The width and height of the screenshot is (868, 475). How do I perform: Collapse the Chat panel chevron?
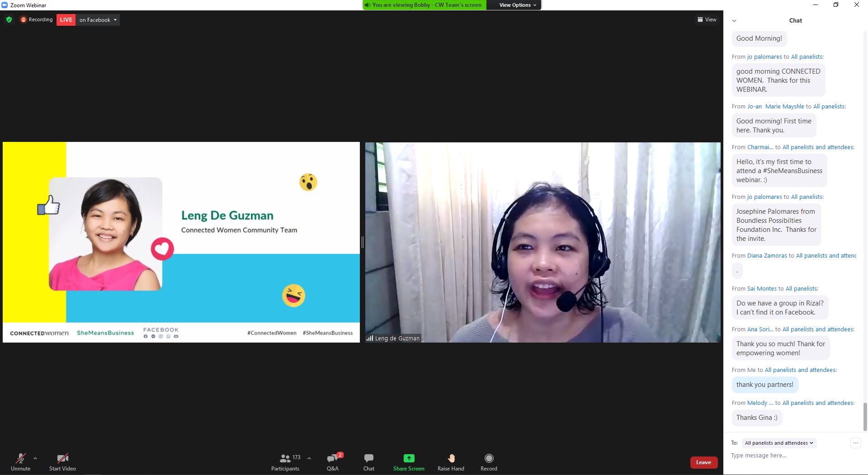point(734,21)
